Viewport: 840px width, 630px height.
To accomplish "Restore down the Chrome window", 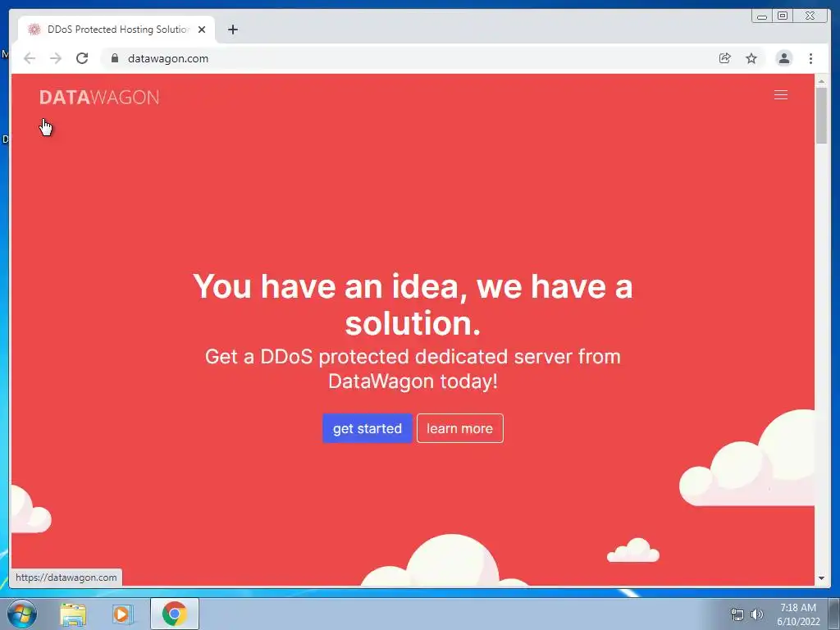I will pyautogui.click(x=783, y=16).
